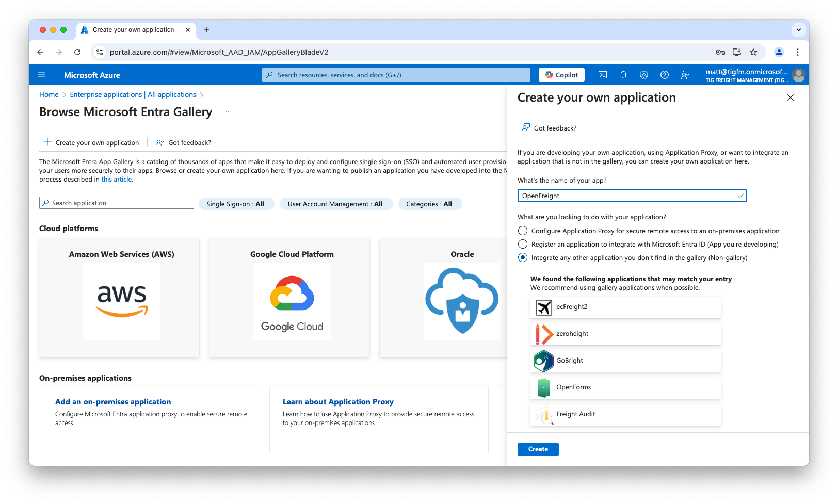Open the Chrome profile icon
Viewport: 838px width, 504px height.
[x=779, y=52]
